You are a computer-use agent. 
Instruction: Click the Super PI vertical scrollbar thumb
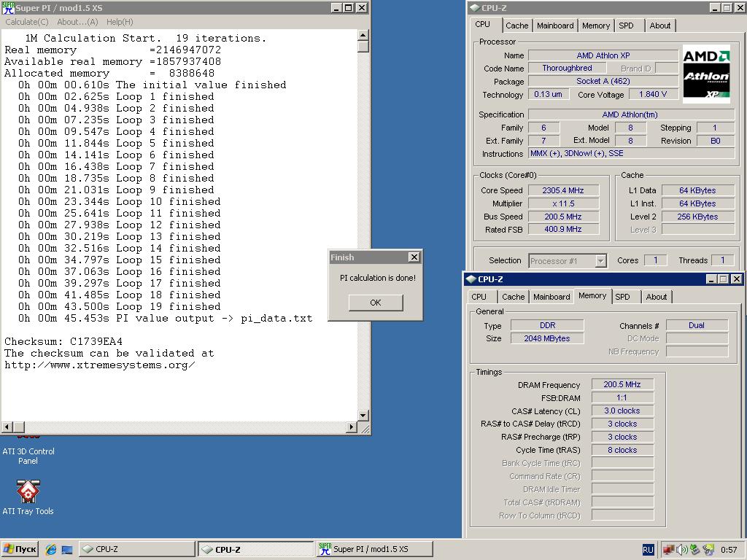tap(363, 46)
